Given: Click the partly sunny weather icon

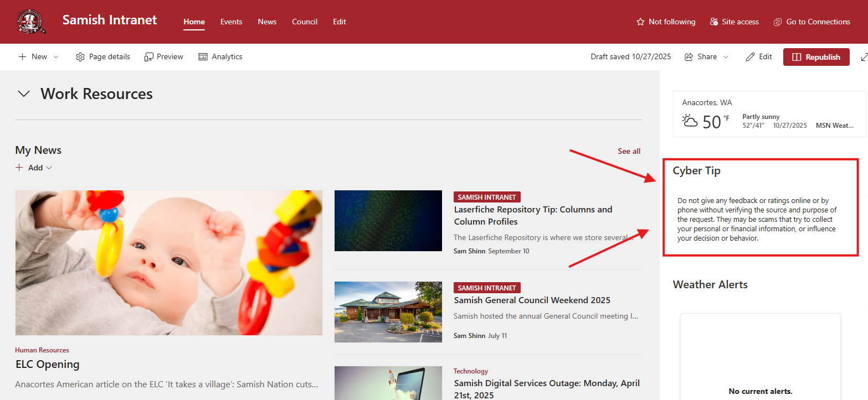Looking at the screenshot, I should click(x=690, y=121).
